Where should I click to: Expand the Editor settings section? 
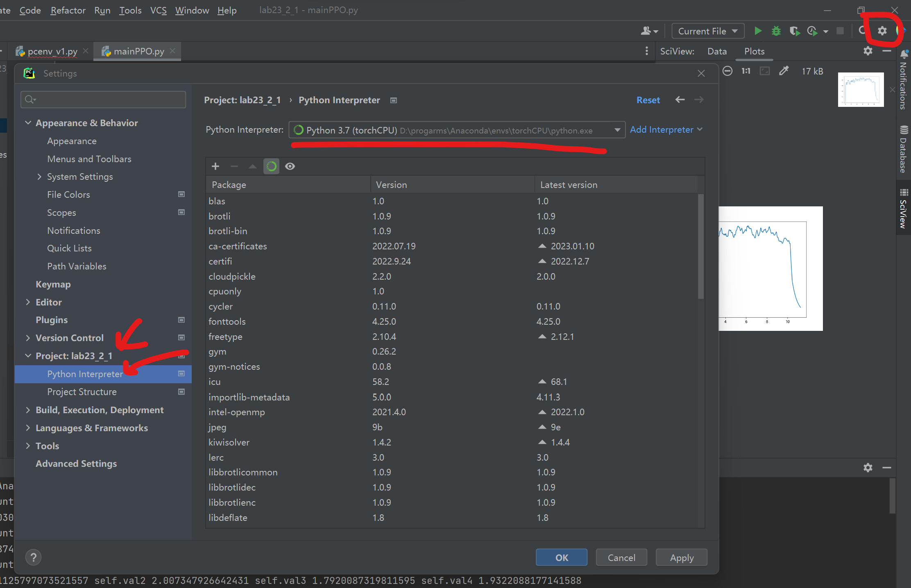[28, 302]
